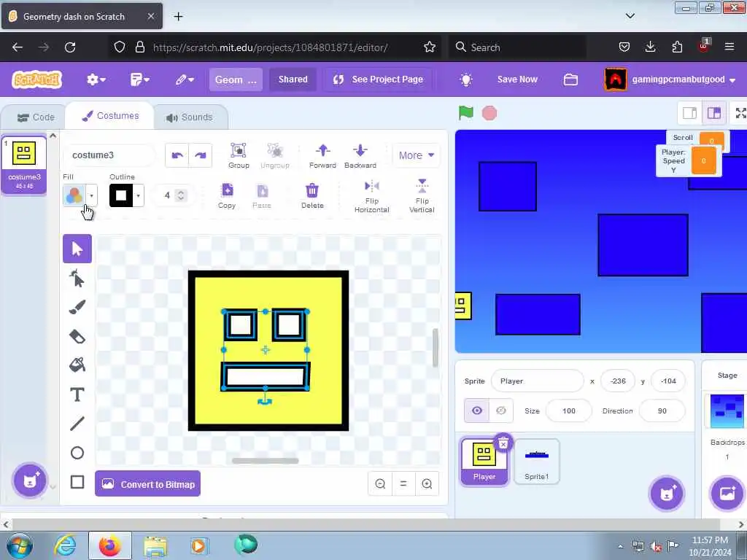747x560 pixels.
Task: Switch to large stage layout
Action: click(713, 113)
